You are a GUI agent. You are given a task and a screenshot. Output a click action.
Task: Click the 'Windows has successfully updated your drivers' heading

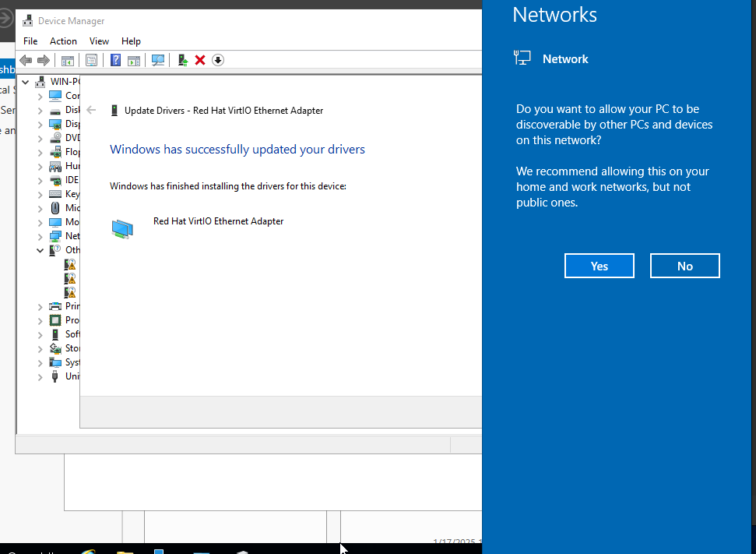pyautogui.click(x=237, y=149)
